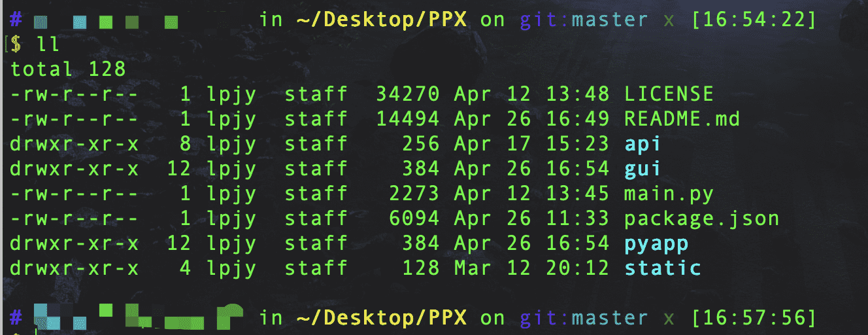The height and width of the screenshot is (335, 868).
Task: Select the README.md file name
Action: pyautogui.click(x=682, y=119)
